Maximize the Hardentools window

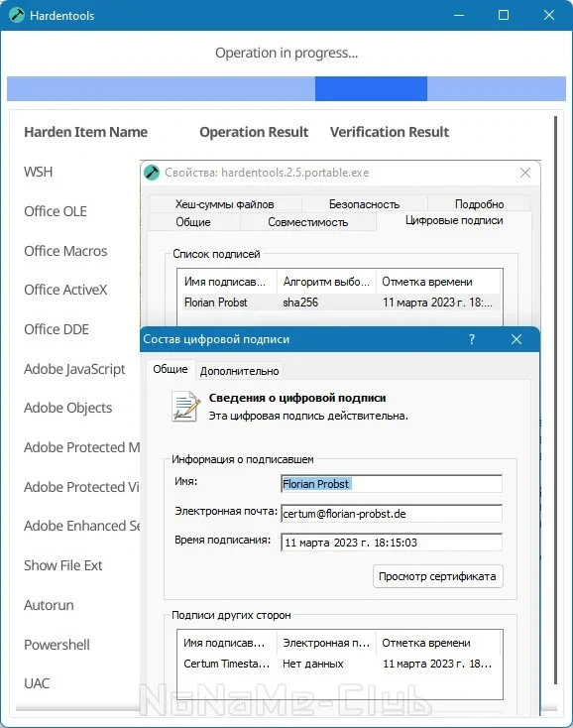click(x=504, y=15)
